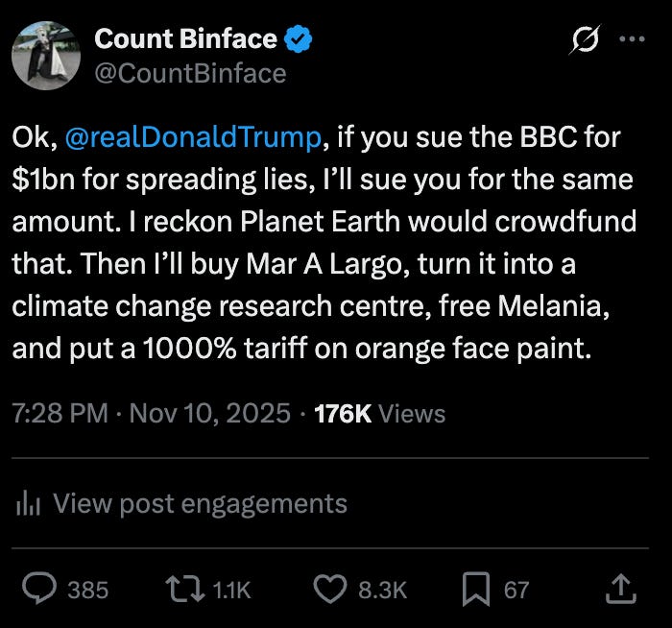Open the 176K Views count

point(380,414)
